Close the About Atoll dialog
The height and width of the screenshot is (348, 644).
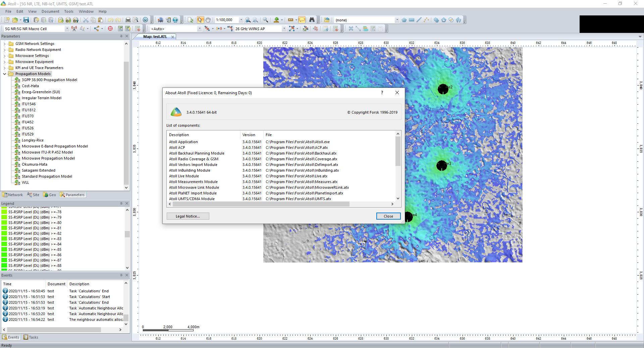point(397,93)
